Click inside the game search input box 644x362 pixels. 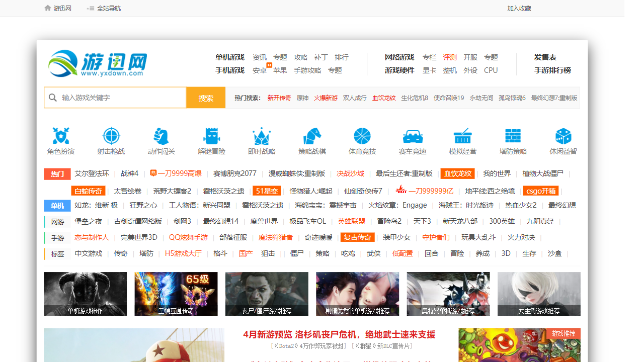pyautogui.click(x=116, y=98)
